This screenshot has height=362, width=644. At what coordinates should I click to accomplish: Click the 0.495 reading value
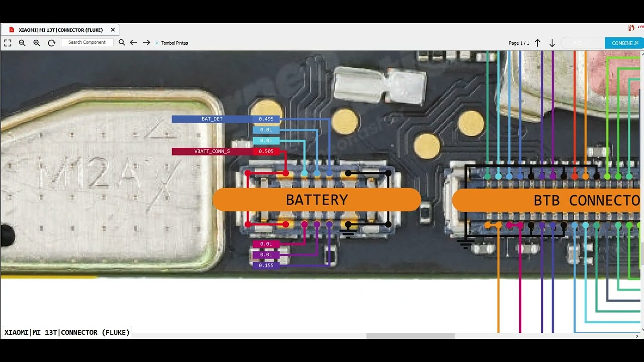tap(266, 119)
